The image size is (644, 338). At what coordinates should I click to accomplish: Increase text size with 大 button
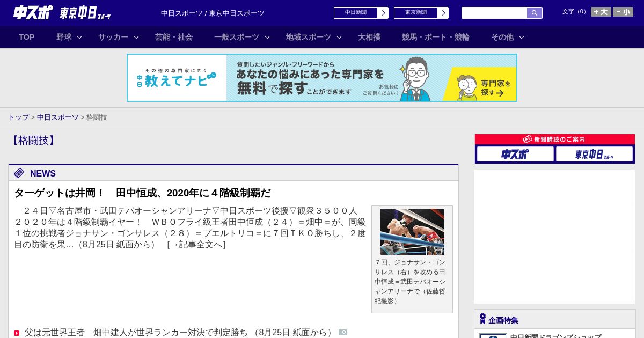click(x=601, y=12)
